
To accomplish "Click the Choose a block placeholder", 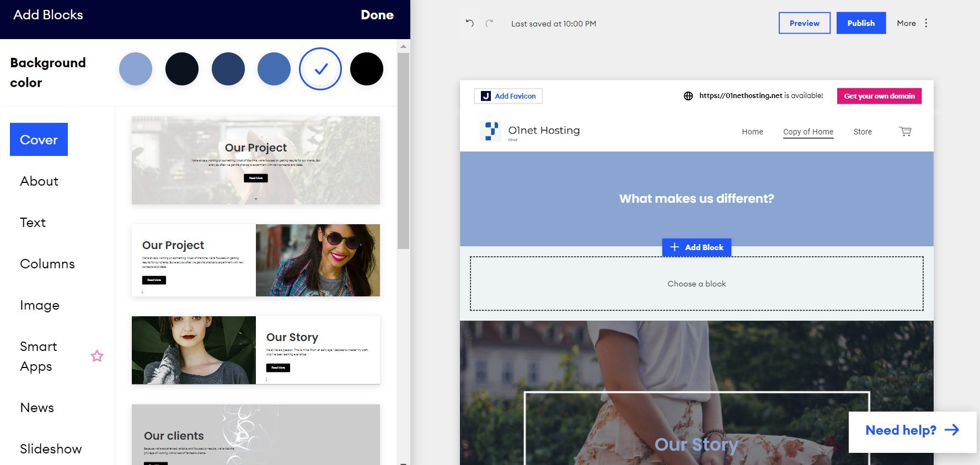I will click(x=697, y=284).
